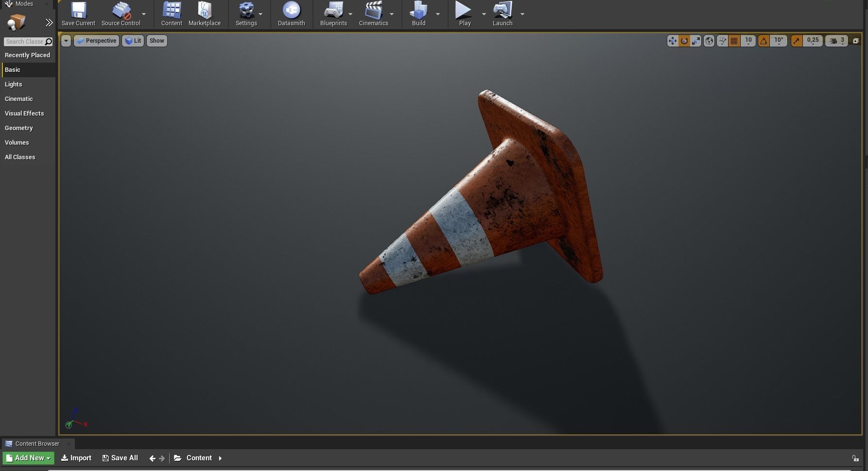The height and width of the screenshot is (471, 868).
Task: Open surface snapping options
Action: pos(722,41)
